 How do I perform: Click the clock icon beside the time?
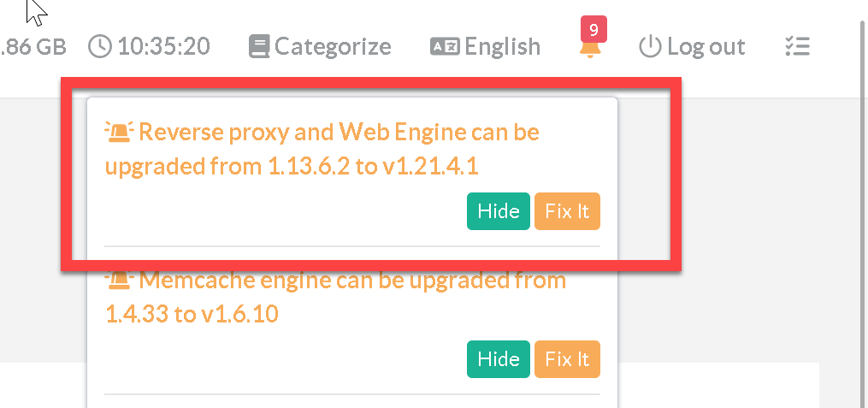[100, 46]
